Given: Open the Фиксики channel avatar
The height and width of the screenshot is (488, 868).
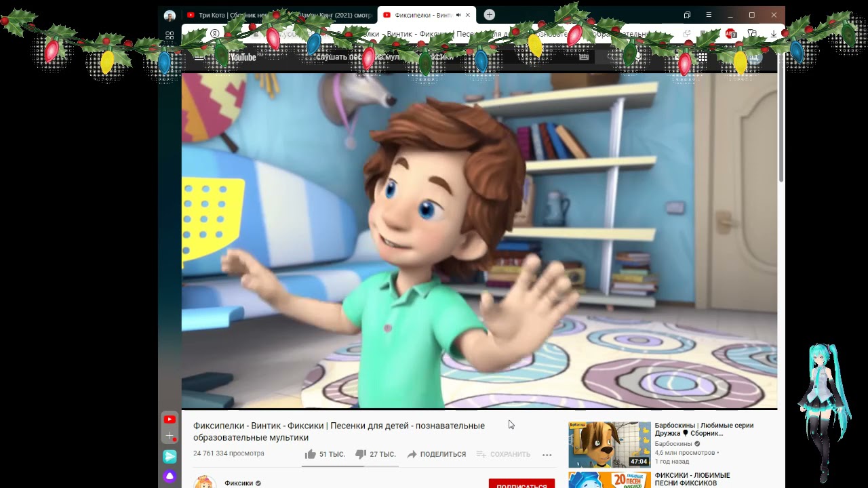Looking at the screenshot, I should point(205,483).
